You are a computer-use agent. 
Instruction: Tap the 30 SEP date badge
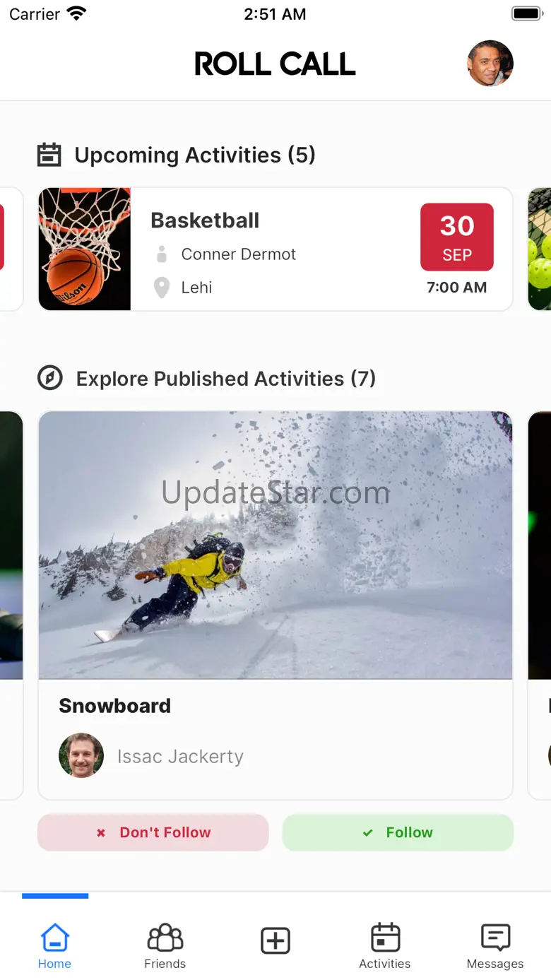point(457,237)
